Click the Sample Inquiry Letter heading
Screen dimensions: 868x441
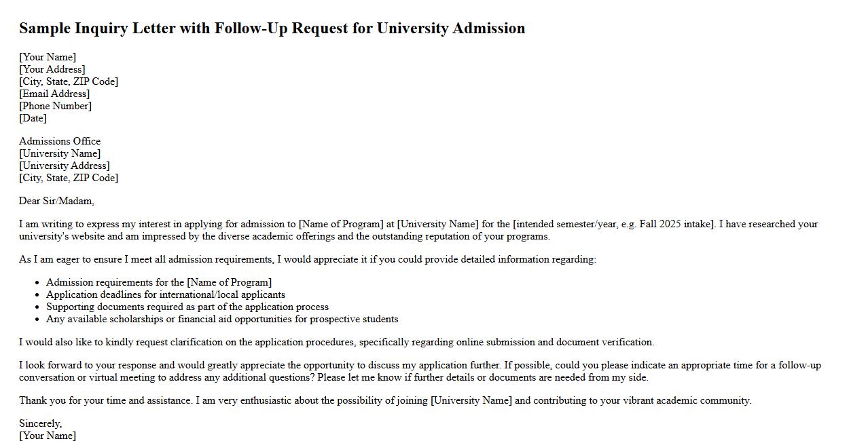272,28
